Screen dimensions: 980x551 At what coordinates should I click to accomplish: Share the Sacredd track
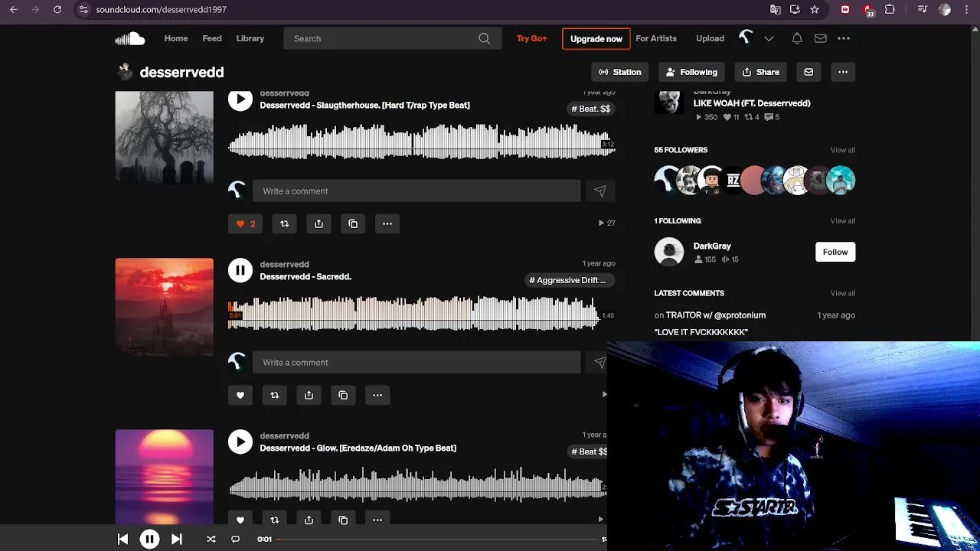point(309,395)
